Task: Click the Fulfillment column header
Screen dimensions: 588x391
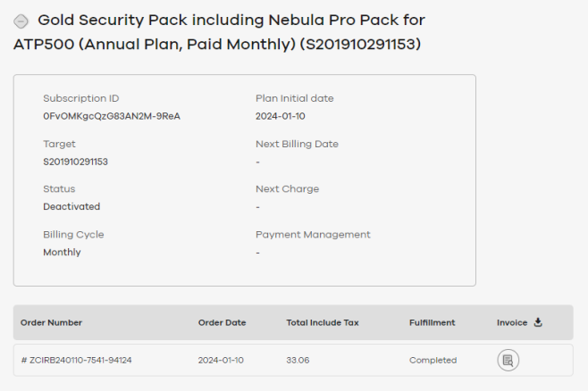Action: point(432,322)
